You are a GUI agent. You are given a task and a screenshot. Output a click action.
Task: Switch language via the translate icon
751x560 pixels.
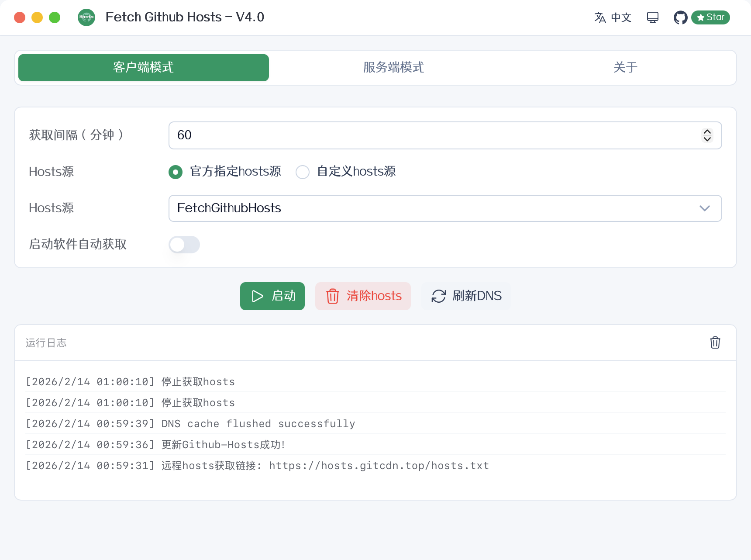[x=600, y=17]
